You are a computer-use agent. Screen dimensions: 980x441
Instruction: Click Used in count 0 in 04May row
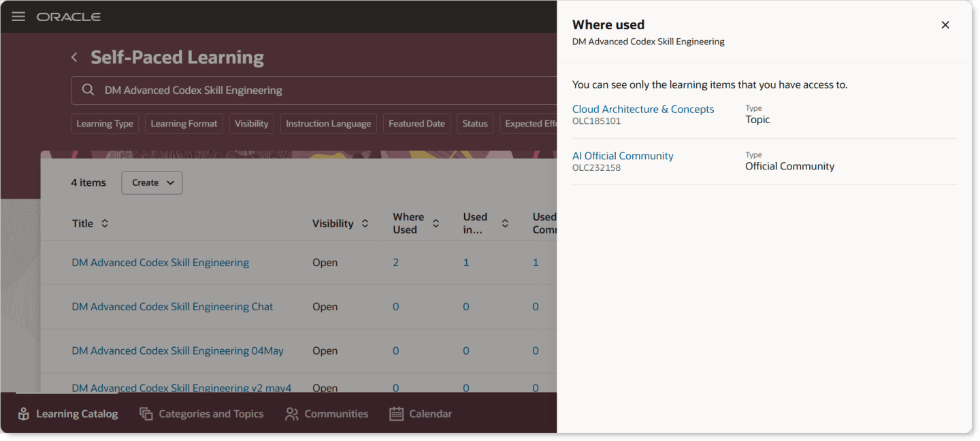[x=466, y=351]
